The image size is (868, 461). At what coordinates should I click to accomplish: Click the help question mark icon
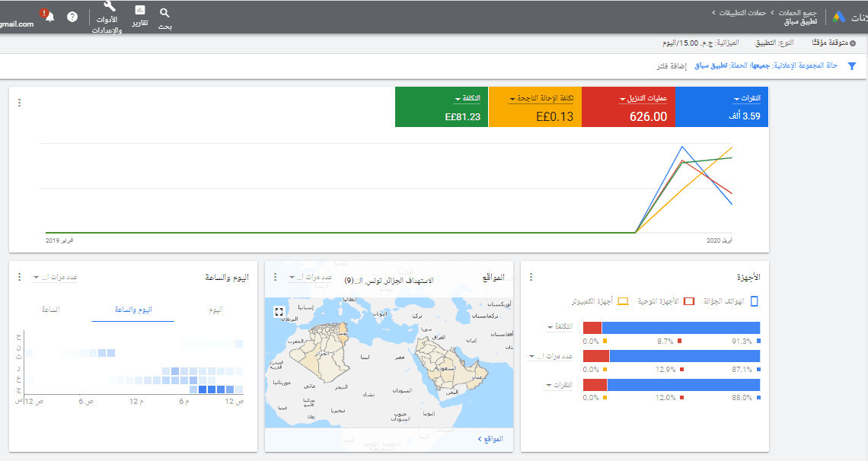[72, 17]
